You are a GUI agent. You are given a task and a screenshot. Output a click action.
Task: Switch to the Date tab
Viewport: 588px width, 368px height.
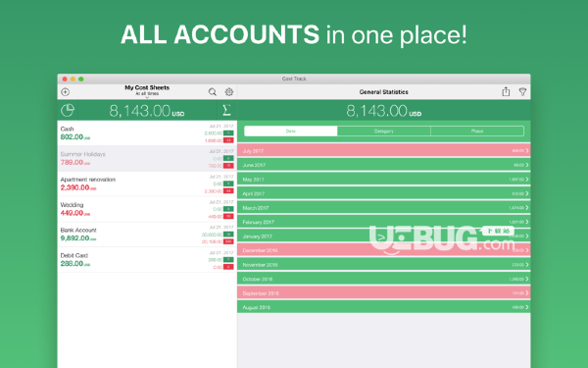[x=291, y=131]
